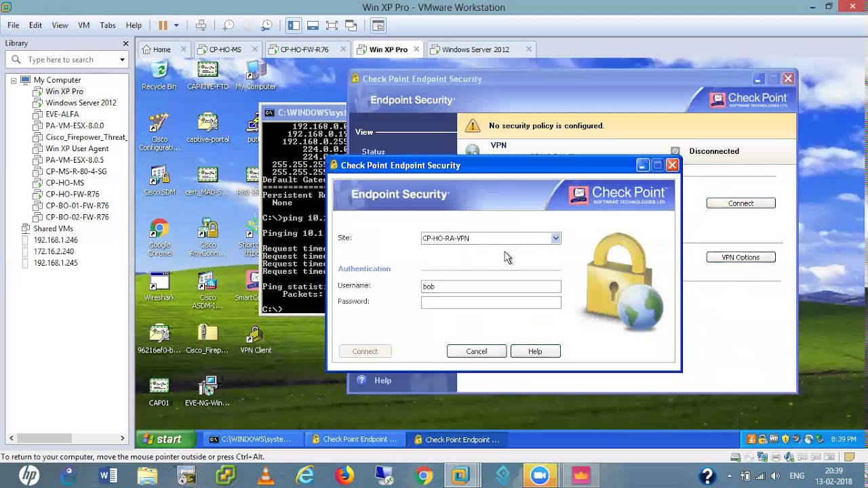This screenshot has height=488, width=868.
Task: Open VMware Help menu
Action: 134,26
